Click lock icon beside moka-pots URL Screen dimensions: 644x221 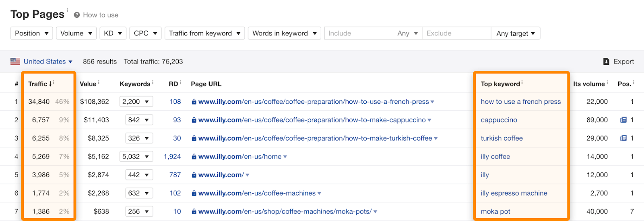194,212
